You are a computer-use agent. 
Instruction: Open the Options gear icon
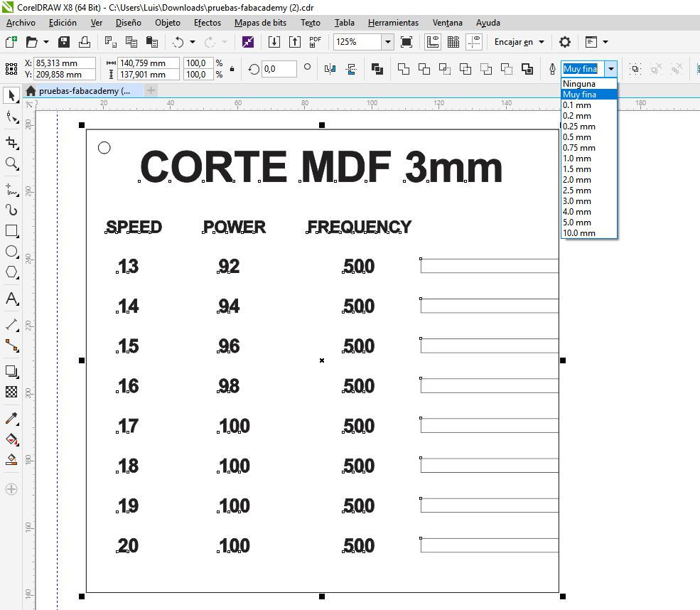pyautogui.click(x=565, y=42)
